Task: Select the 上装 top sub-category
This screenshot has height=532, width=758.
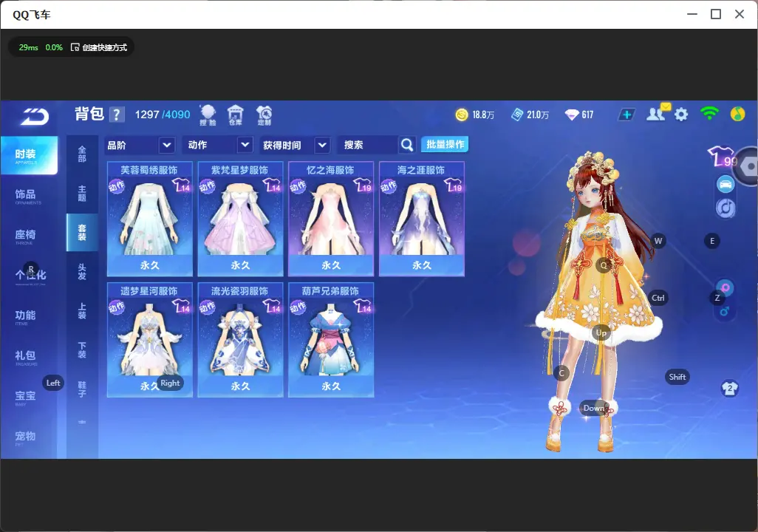Action: coord(82,311)
